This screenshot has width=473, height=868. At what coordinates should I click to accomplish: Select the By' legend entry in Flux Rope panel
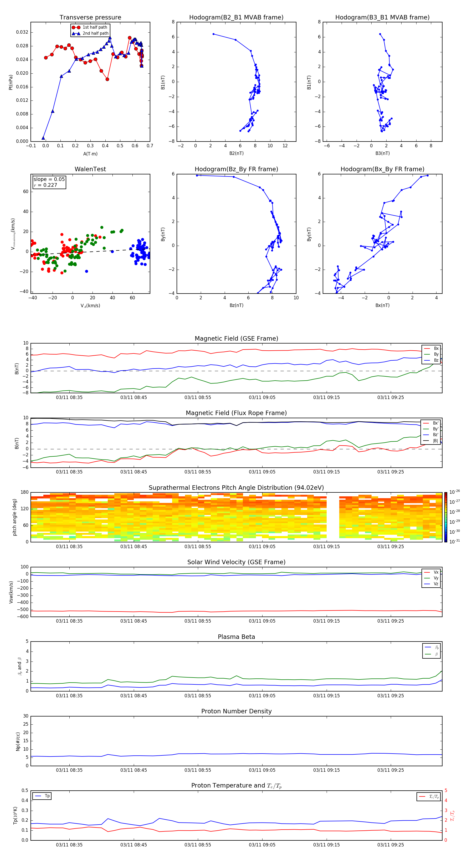click(431, 429)
